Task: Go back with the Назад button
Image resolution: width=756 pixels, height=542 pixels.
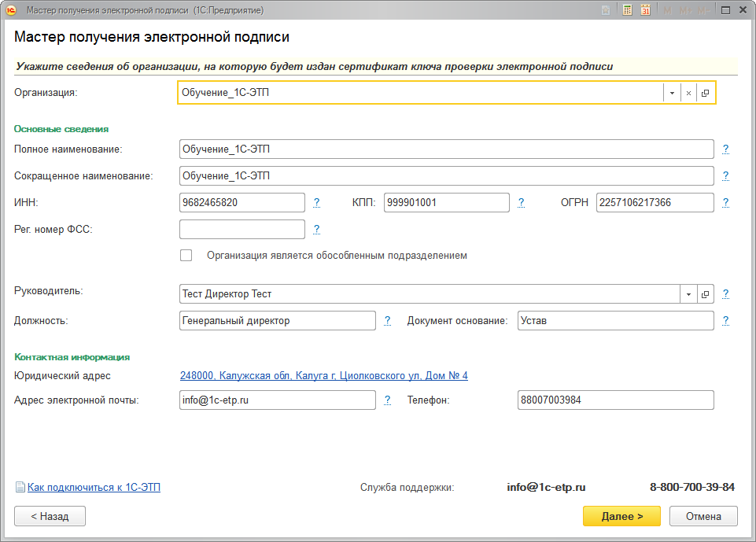Action: coord(50,516)
